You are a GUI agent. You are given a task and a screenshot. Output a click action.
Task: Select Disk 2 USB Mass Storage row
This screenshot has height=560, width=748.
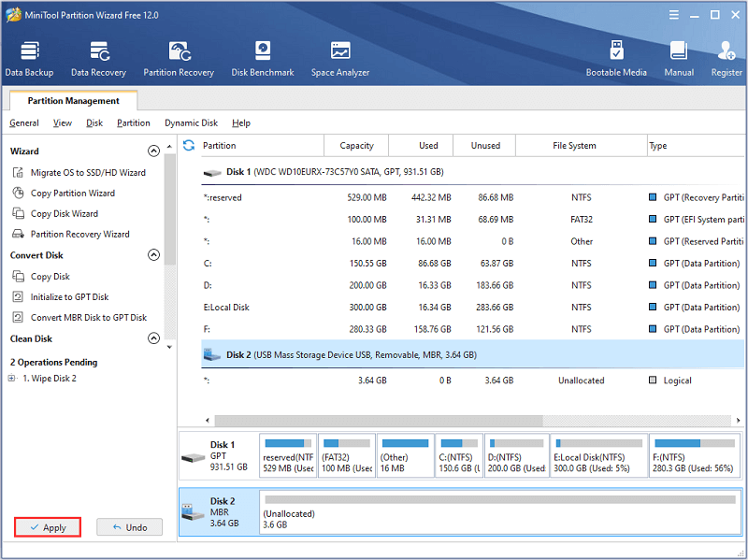coord(472,354)
